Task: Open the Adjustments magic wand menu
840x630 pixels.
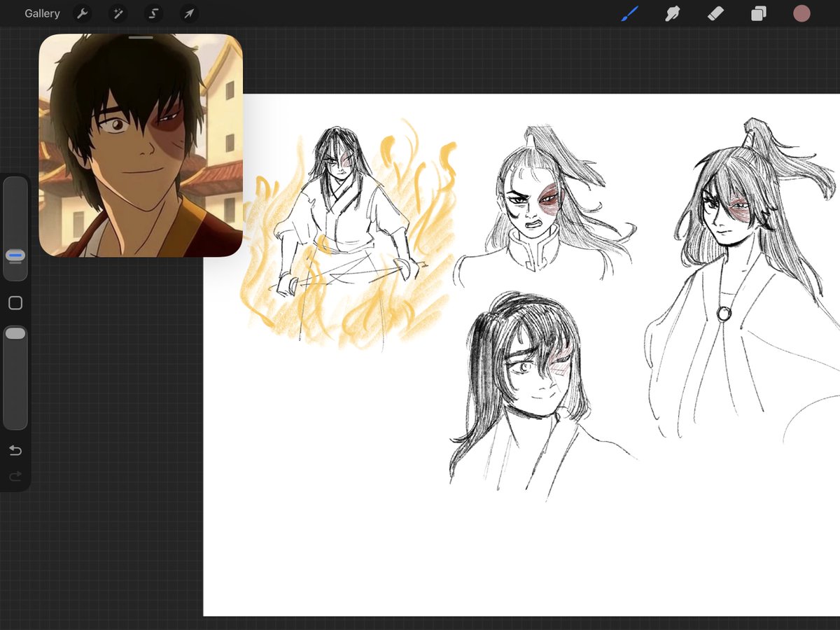Action: pos(118,13)
